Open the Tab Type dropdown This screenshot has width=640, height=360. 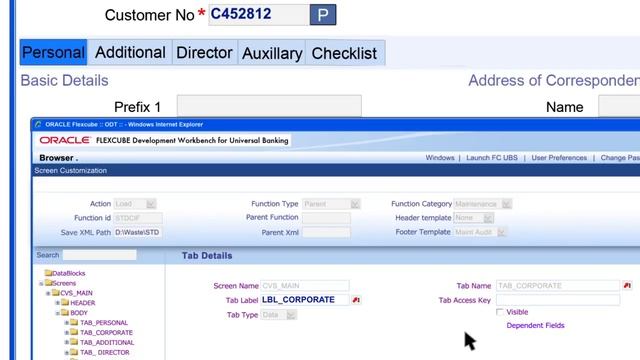click(278, 315)
